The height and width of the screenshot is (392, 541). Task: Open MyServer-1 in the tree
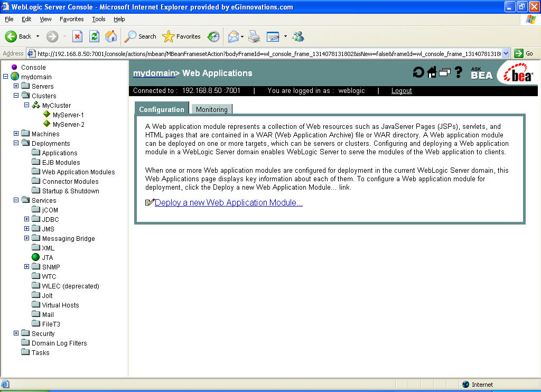click(x=68, y=115)
